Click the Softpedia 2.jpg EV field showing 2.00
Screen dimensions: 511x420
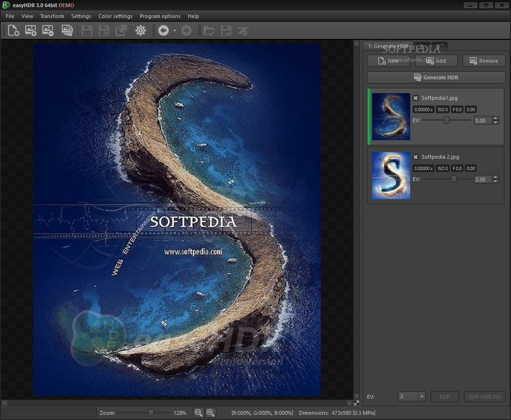(483, 180)
